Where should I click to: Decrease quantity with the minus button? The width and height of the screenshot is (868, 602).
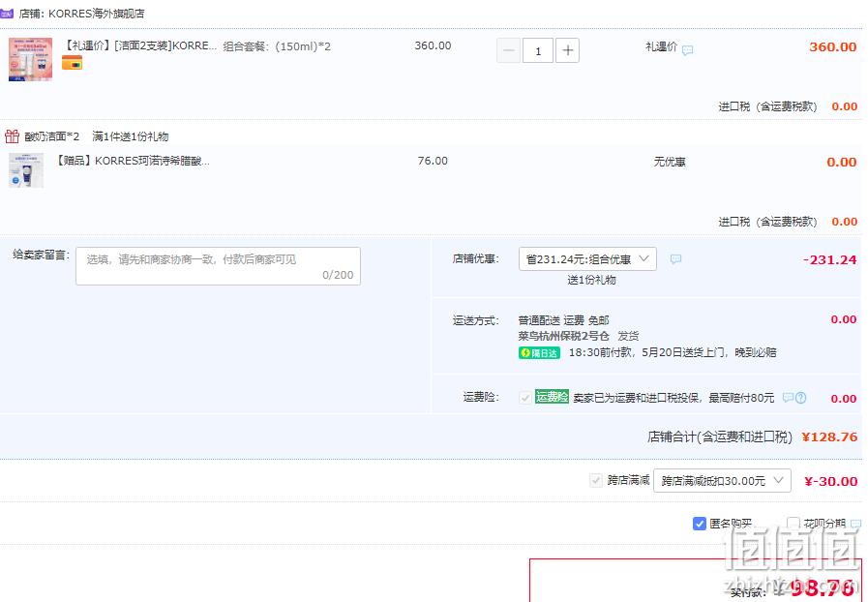pyautogui.click(x=508, y=51)
